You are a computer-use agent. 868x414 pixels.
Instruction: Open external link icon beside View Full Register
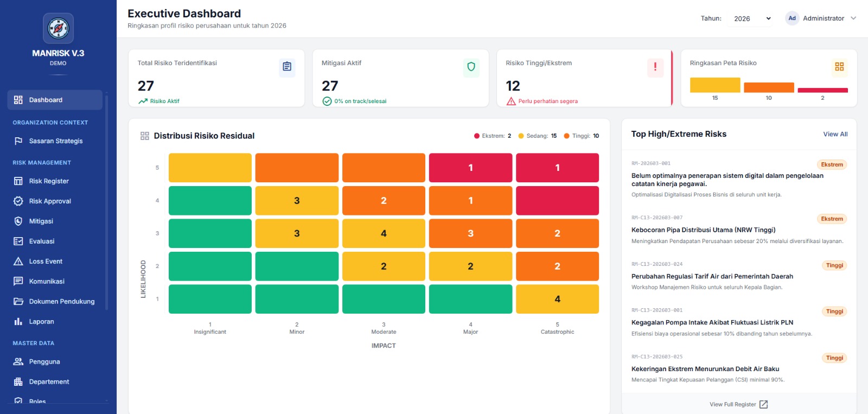[764, 404]
